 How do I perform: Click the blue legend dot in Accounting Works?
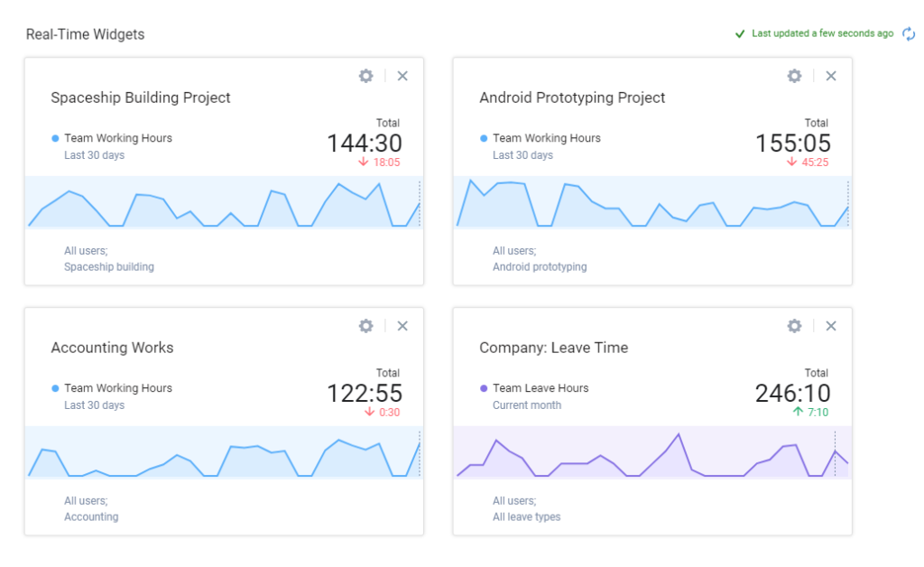click(55, 388)
